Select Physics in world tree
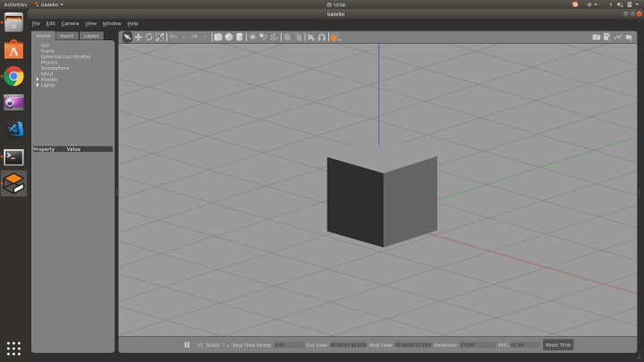This screenshot has height=362, width=644. click(49, 63)
